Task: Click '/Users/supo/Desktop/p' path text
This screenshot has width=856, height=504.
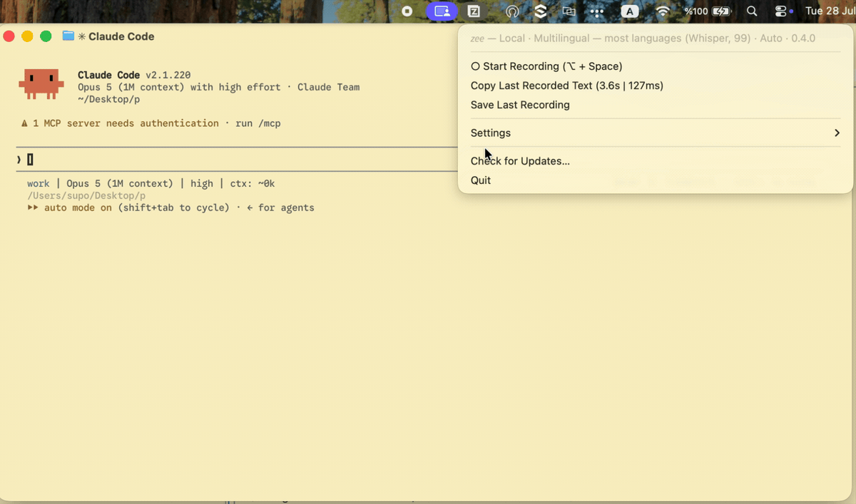Action: 86,195
